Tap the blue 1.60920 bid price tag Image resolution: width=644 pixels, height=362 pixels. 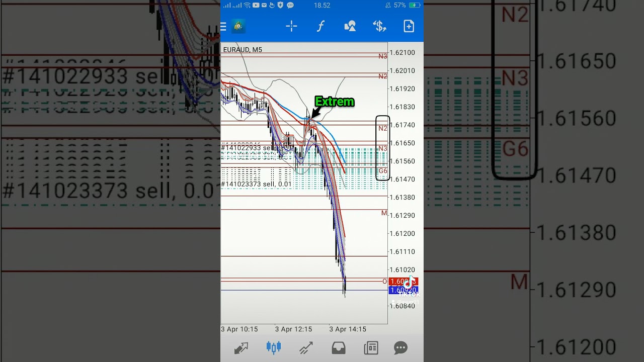(404, 290)
